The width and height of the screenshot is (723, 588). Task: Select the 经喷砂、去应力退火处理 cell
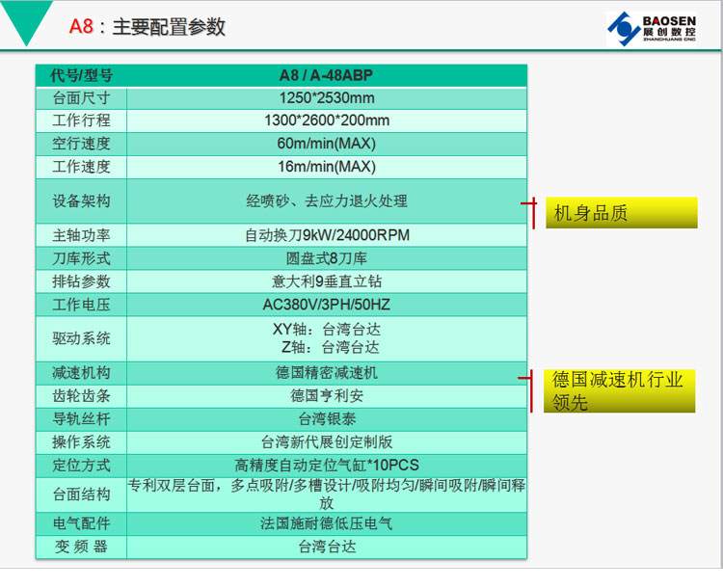coord(326,201)
